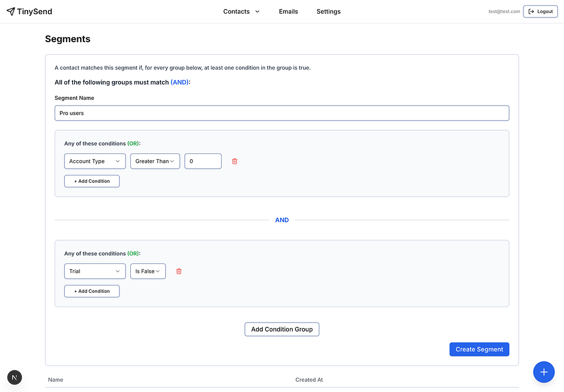Change the Greater Than operator dropdown
The image size is (564, 392).
tap(155, 161)
